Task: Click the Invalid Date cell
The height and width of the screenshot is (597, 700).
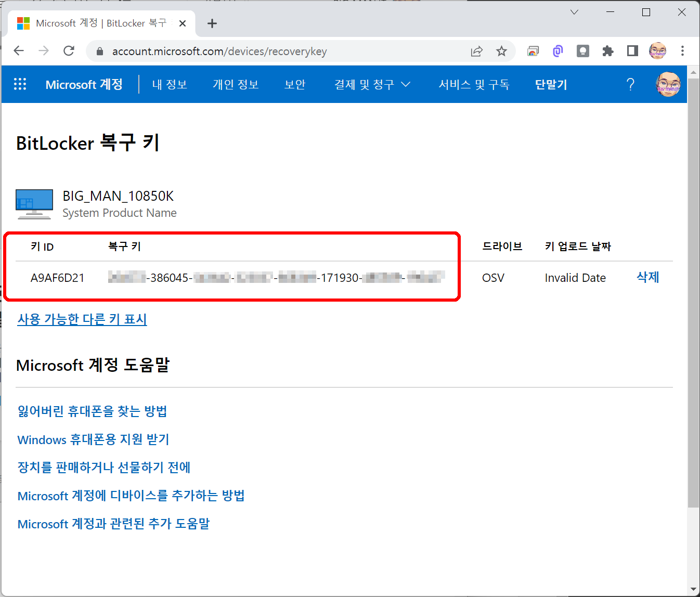Action: point(575,278)
